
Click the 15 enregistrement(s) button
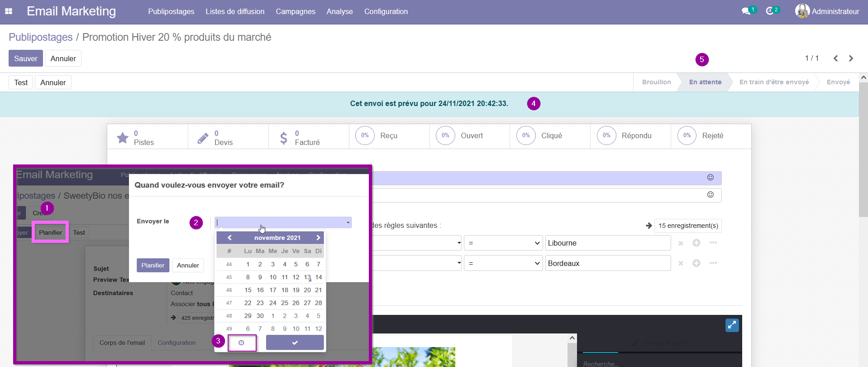click(x=688, y=226)
